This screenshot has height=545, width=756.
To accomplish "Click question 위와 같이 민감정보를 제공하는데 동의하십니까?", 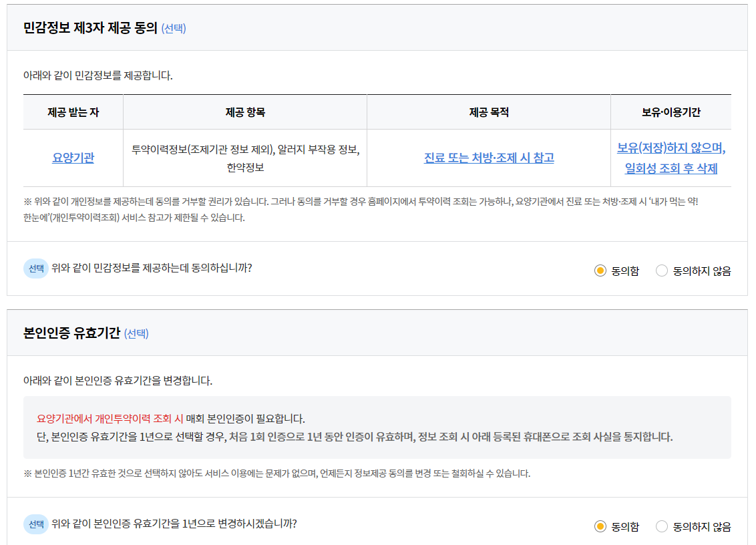I will (x=152, y=268).
